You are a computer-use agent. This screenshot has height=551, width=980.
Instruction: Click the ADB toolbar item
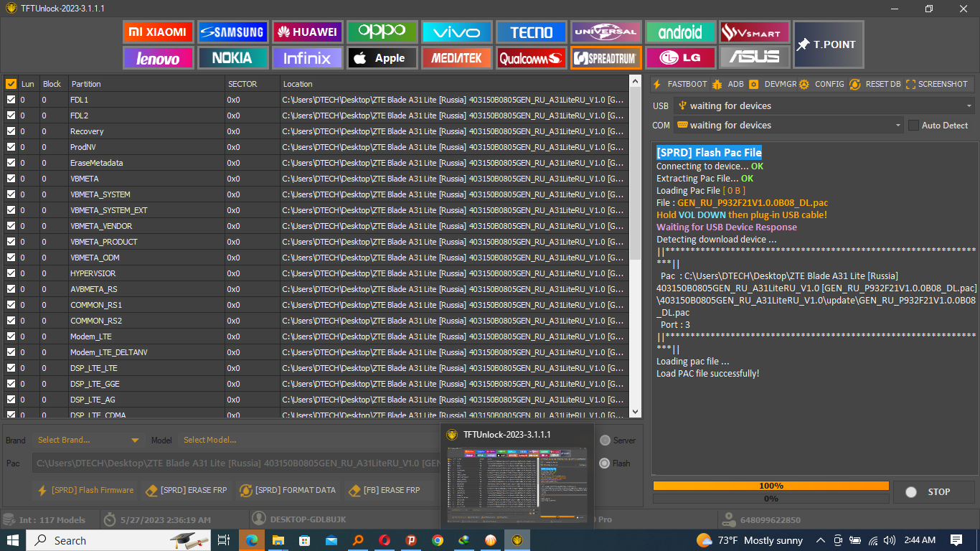click(x=729, y=84)
